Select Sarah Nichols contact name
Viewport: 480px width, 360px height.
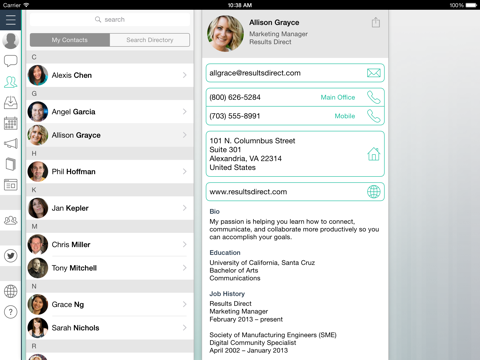click(75, 328)
